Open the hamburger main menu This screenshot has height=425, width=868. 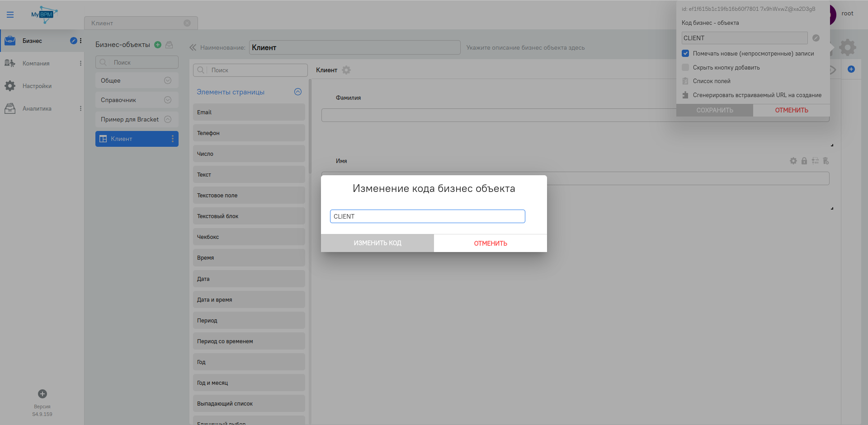(x=10, y=14)
